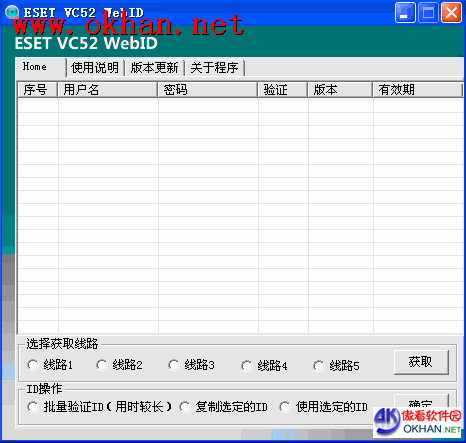The height and width of the screenshot is (443, 466).
Task: Close the ESET VC52 WebID window
Action: click(451, 13)
